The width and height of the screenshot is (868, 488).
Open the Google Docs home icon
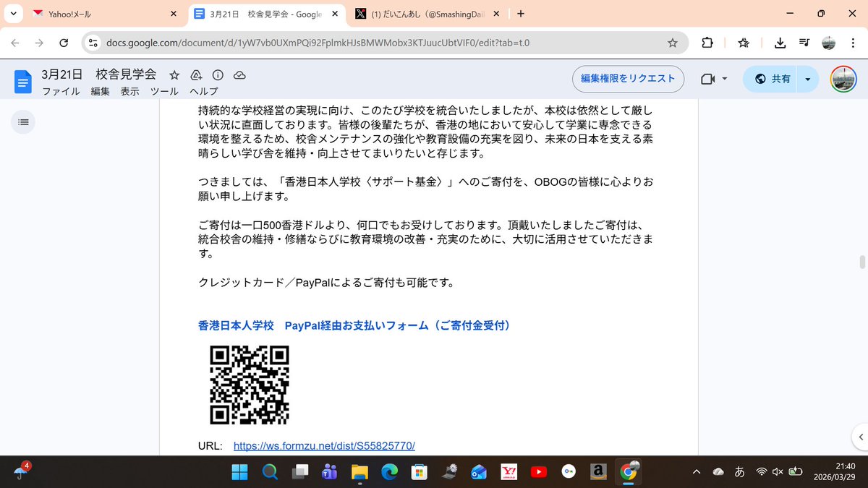22,80
